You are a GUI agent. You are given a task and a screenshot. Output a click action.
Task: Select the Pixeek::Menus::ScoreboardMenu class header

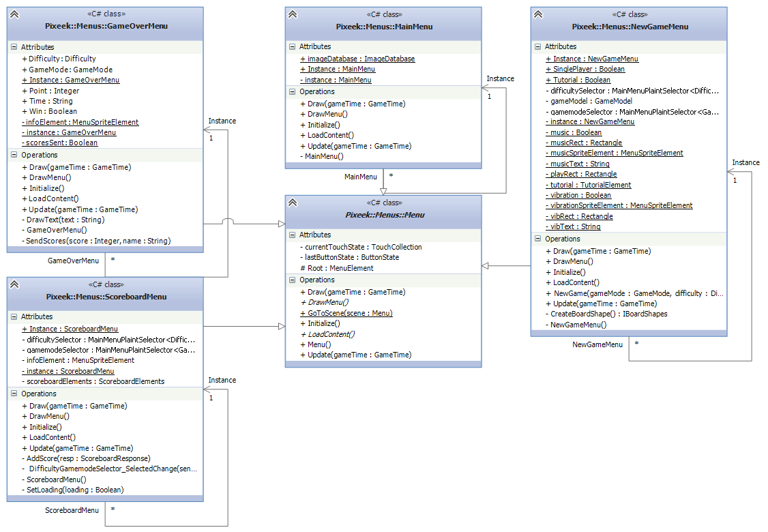(x=106, y=297)
